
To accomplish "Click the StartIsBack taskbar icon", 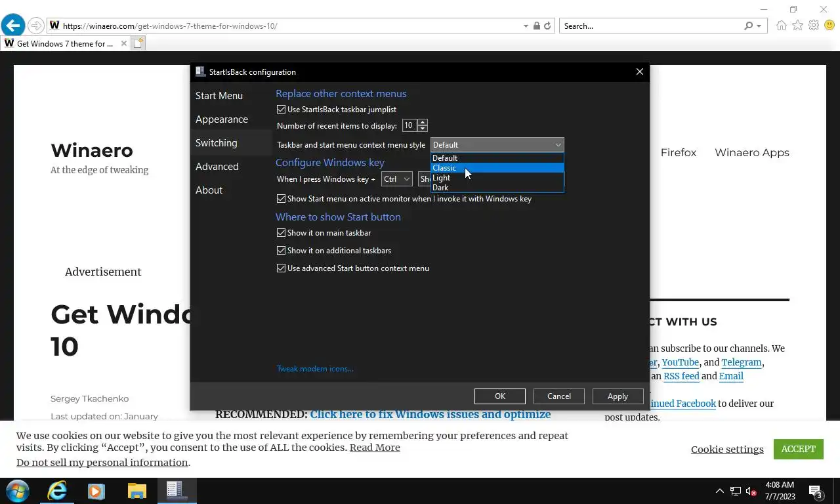I will [176, 490].
